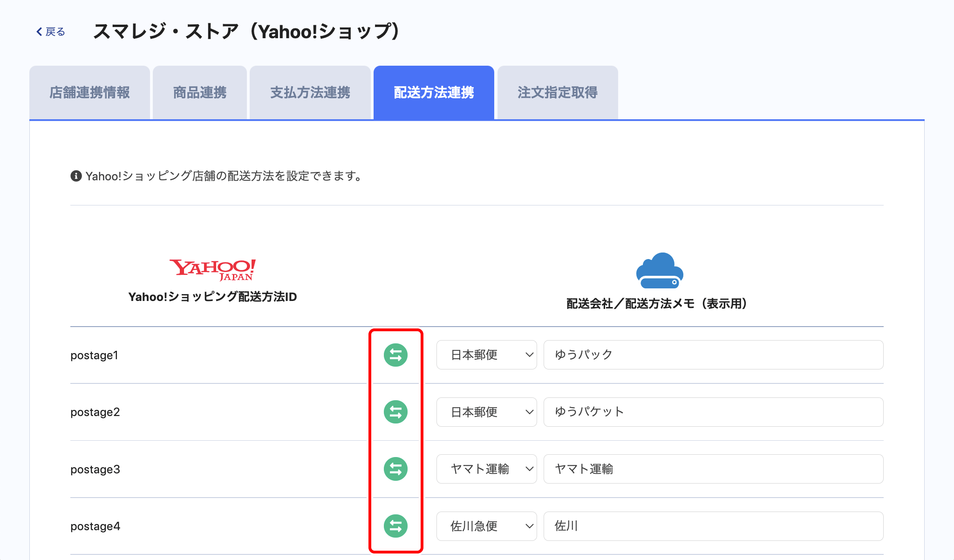The height and width of the screenshot is (560, 954).
Task: Click the info circle icon
Action: point(76,176)
